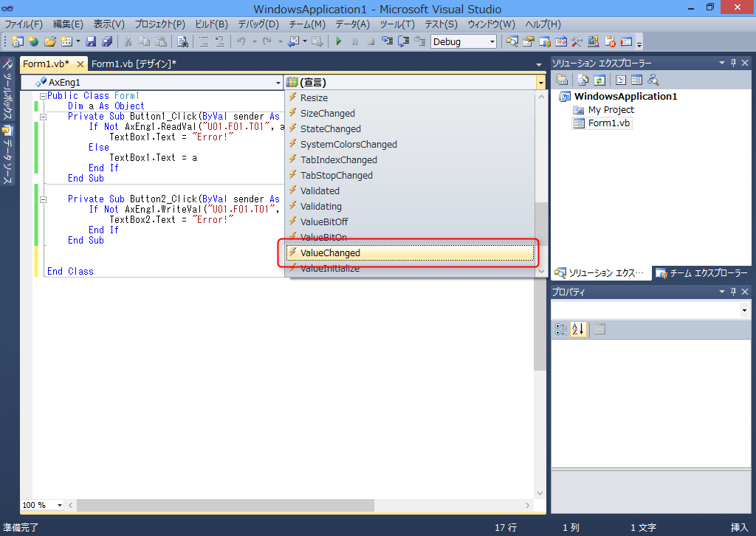Toggle auto-hide pin on Properties panel
The width and height of the screenshot is (756, 536).
(733, 292)
